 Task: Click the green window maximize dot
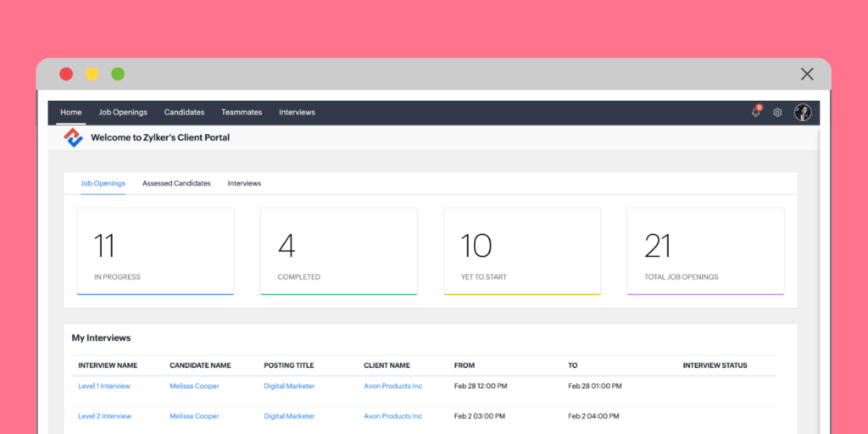(x=118, y=74)
